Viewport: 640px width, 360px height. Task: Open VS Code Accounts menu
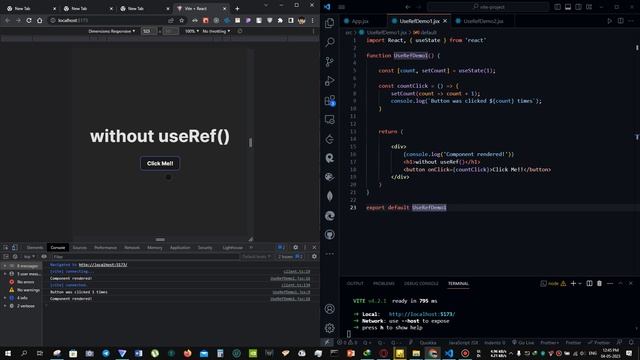330,309
